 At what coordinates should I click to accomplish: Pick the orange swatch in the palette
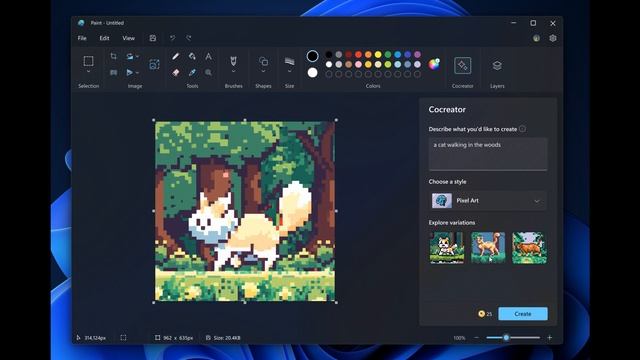click(368, 54)
